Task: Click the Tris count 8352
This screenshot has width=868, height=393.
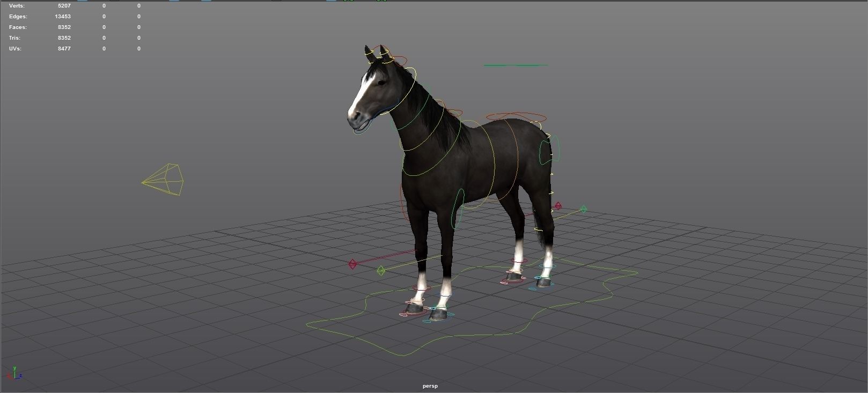Action: click(x=64, y=38)
